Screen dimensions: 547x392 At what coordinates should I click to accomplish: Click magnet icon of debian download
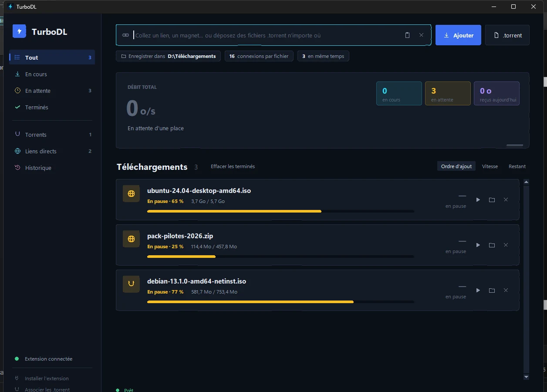[131, 284]
